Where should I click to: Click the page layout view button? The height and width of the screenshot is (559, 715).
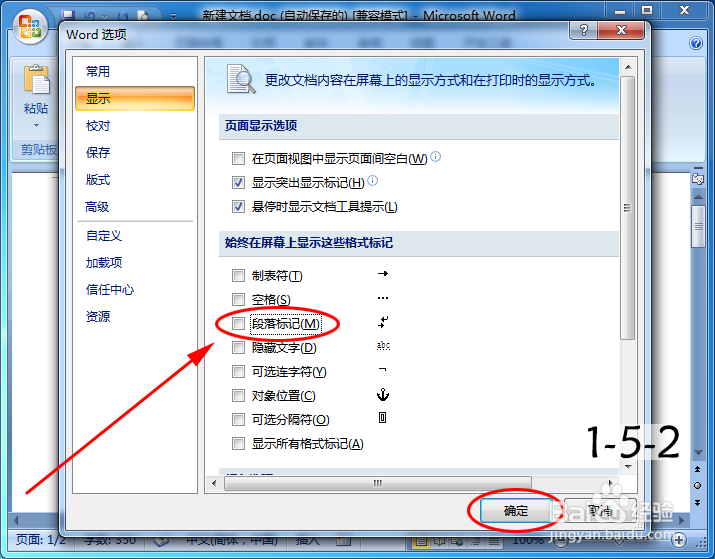(421, 541)
